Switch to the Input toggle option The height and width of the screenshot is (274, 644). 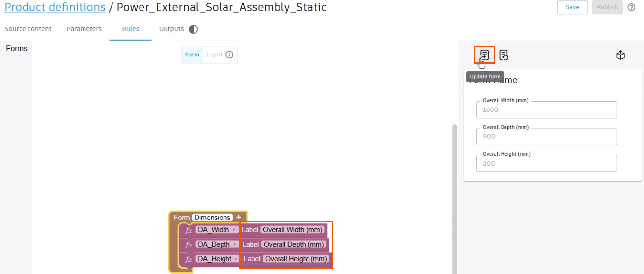pyautogui.click(x=214, y=55)
